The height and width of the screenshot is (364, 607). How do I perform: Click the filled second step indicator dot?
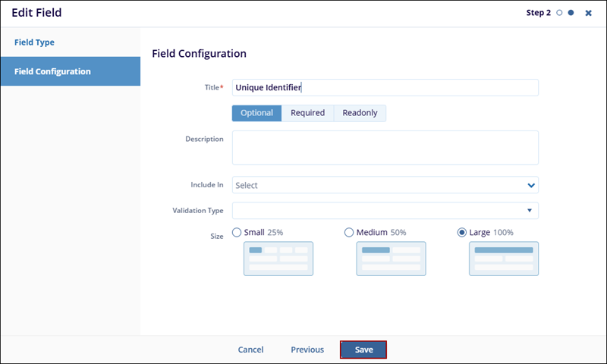[x=571, y=13]
